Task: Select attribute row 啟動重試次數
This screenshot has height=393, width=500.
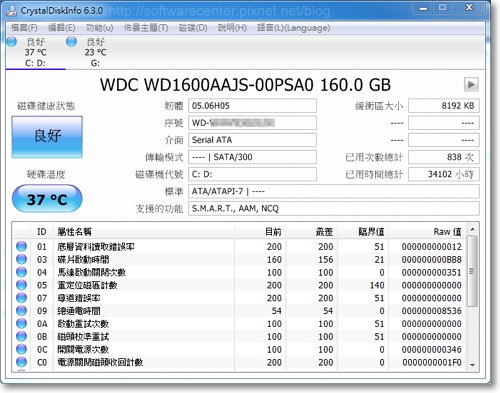Action: coord(240,324)
